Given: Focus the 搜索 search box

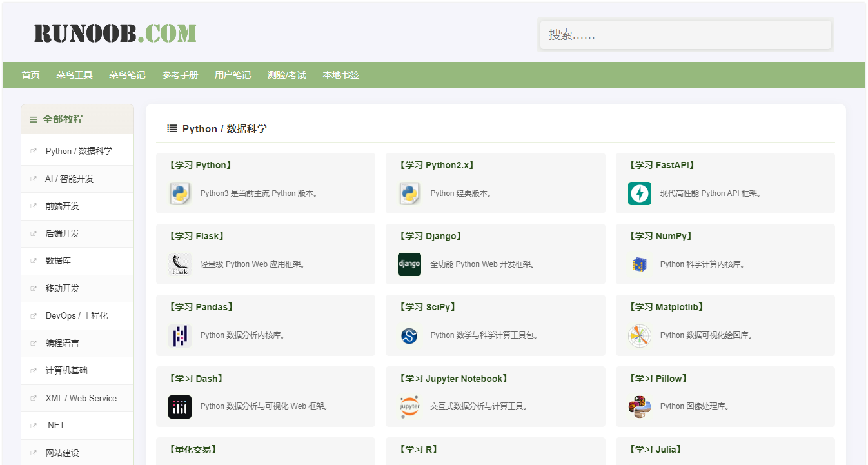Looking at the screenshot, I should [x=686, y=35].
